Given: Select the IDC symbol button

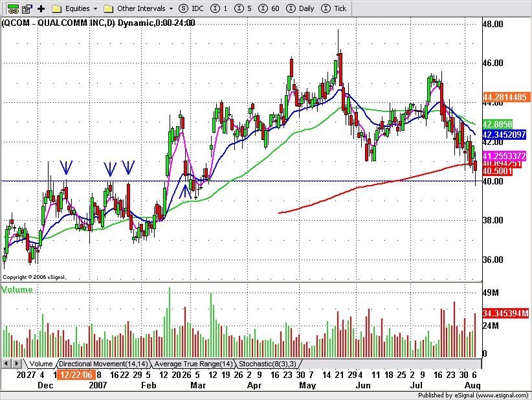Looking at the screenshot, I should 191,8.
